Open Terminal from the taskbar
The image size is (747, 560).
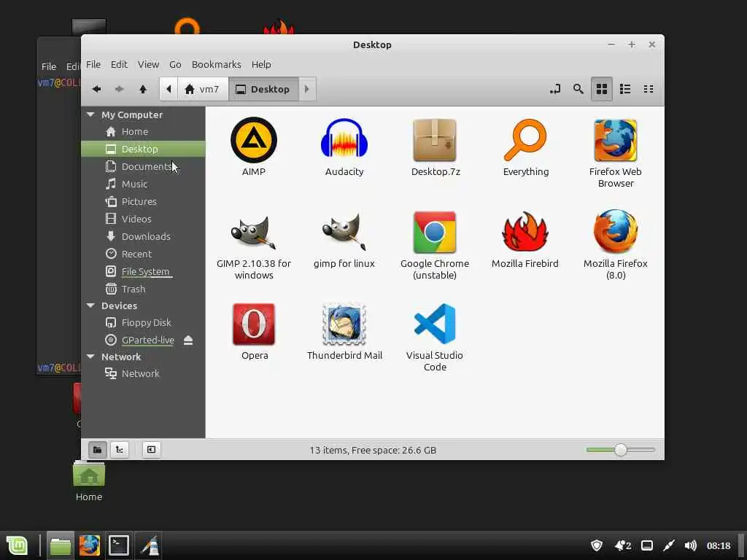[x=119, y=545]
